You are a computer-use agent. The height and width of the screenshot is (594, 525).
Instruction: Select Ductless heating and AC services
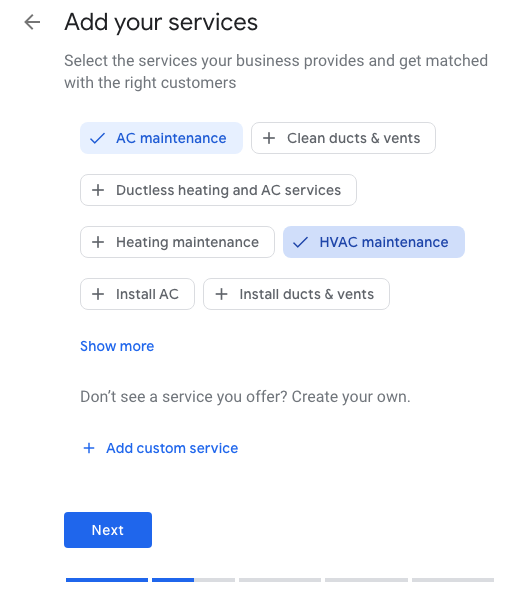pyautogui.click(x=218, y=190)
